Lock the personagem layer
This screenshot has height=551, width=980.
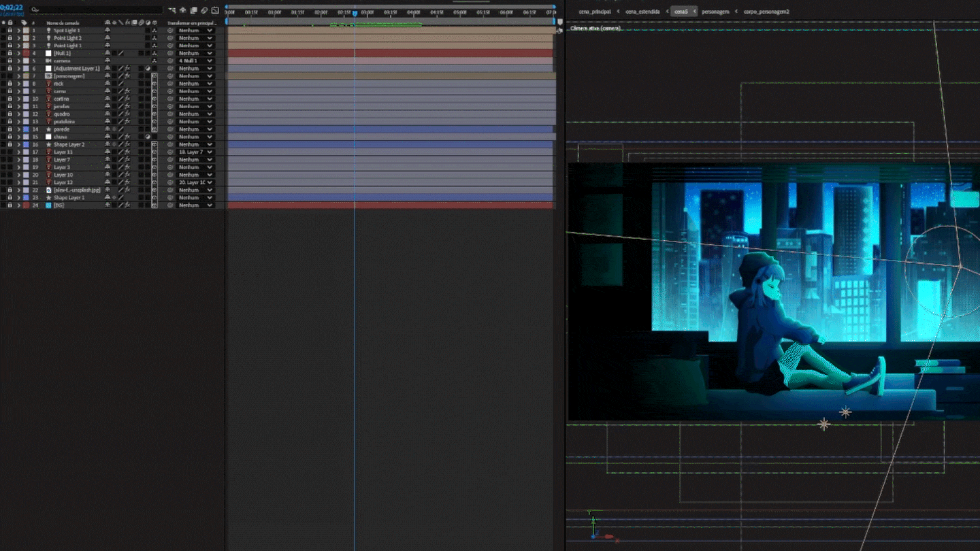coord(10,76)
